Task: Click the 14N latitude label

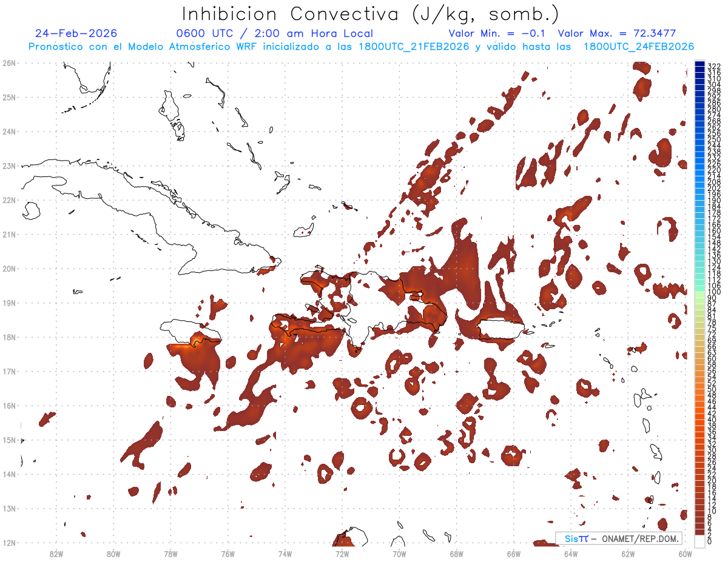Action: click(9, 474)
